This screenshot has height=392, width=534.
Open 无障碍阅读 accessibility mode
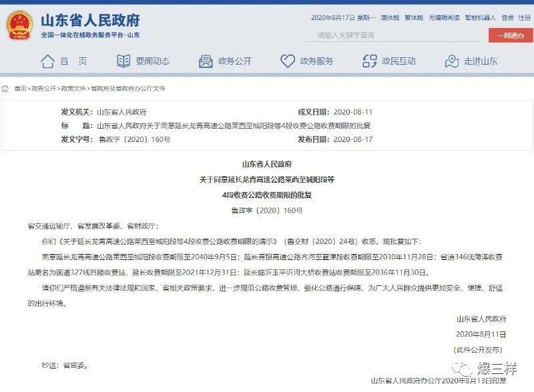(444, 18)
